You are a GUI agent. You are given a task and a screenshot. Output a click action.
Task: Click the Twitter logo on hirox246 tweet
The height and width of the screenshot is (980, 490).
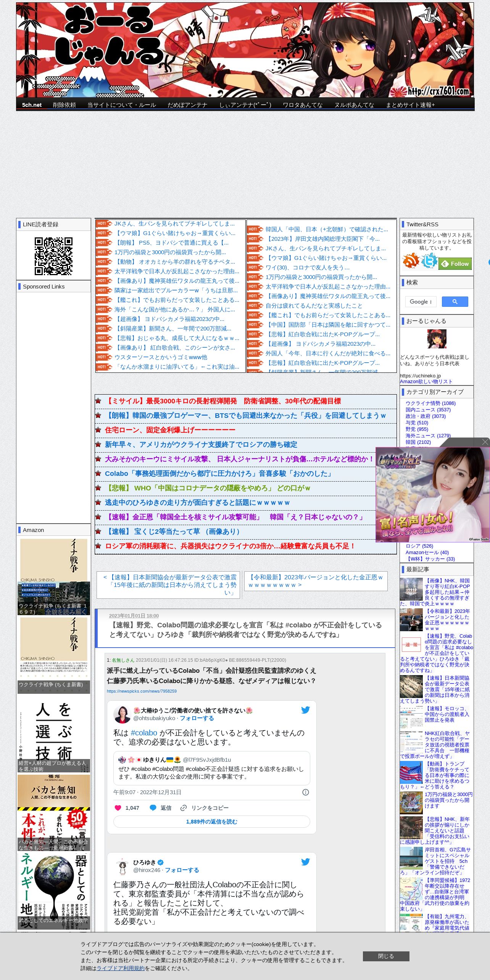coord(305,862)
